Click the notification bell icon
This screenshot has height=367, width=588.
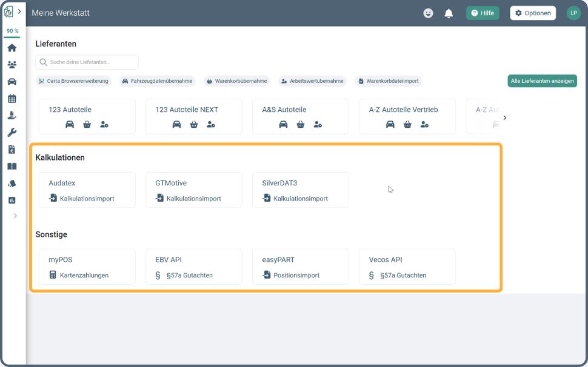pyautogui.click(x=449, y=13)
